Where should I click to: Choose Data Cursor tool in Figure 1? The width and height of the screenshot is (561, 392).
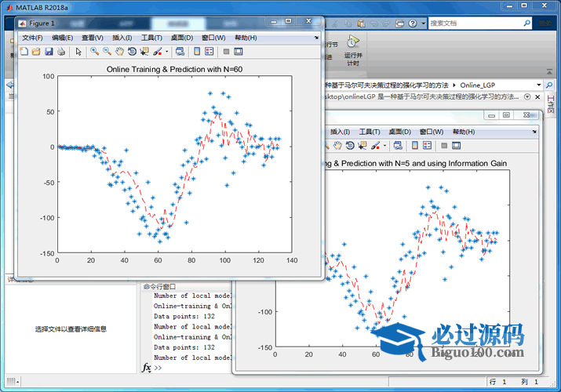(x=144, y=52)
